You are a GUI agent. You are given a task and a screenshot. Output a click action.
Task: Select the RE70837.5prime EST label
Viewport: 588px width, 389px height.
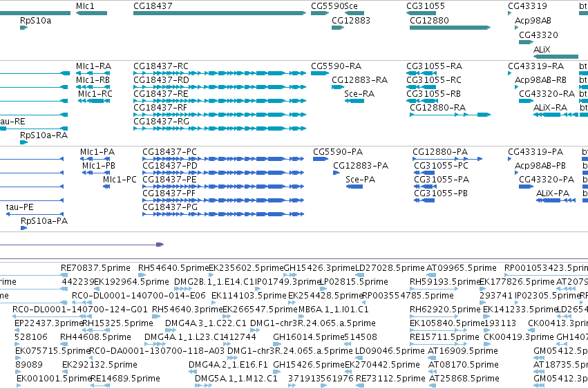(95, 268)
